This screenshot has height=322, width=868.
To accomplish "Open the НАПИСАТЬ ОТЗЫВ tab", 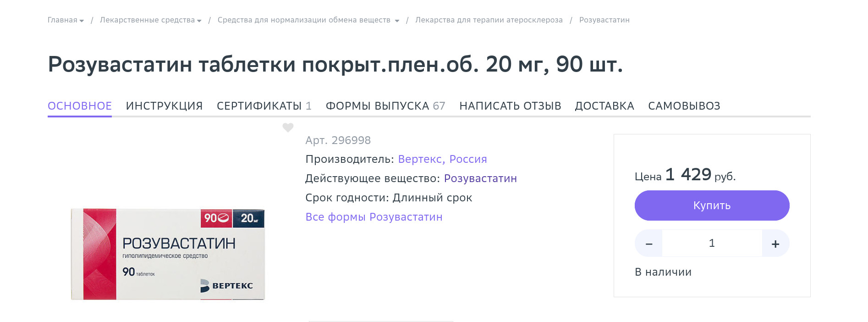I will tap(510, 106).
